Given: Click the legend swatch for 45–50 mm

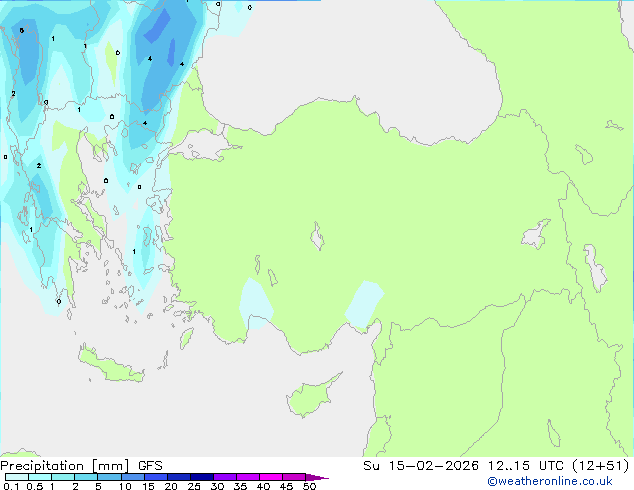Looking at the screenshot, I should [x=294, y=477].
